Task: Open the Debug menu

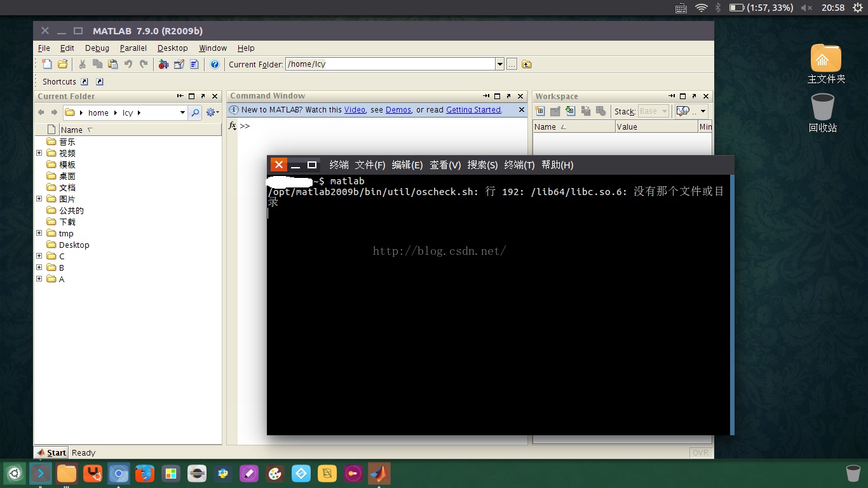Action: (x=97, y=48)
